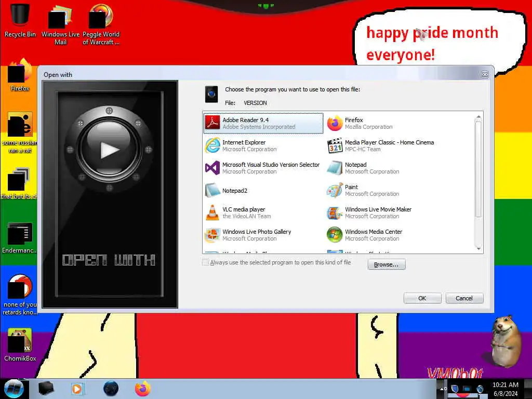Viewport: 532px width, 399px height.
Task: Open the Firefox desktop shortcut
Action: click(x=20, y=75)
